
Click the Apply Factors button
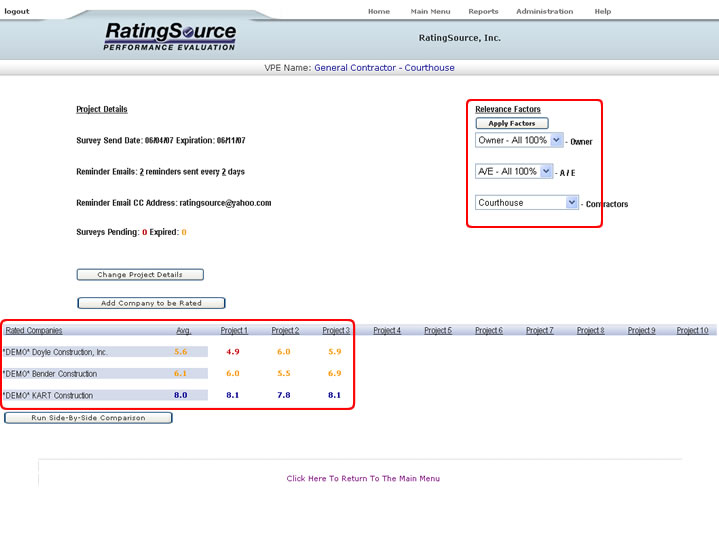(x=512, y=123)
